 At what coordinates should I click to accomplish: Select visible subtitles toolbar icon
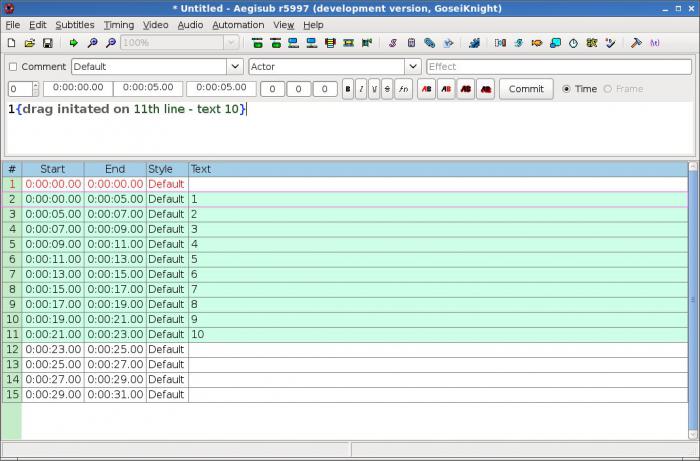(x=330, y=43)
